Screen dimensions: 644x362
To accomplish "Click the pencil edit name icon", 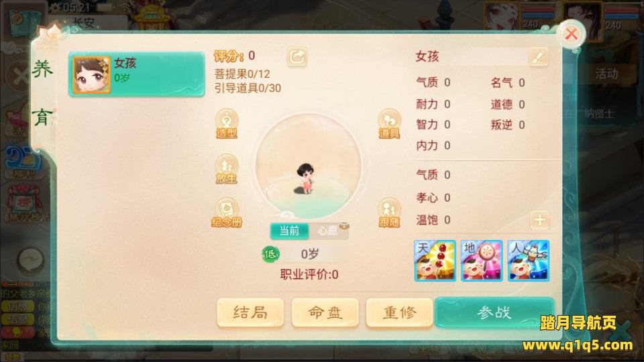I will coord(539,56).
